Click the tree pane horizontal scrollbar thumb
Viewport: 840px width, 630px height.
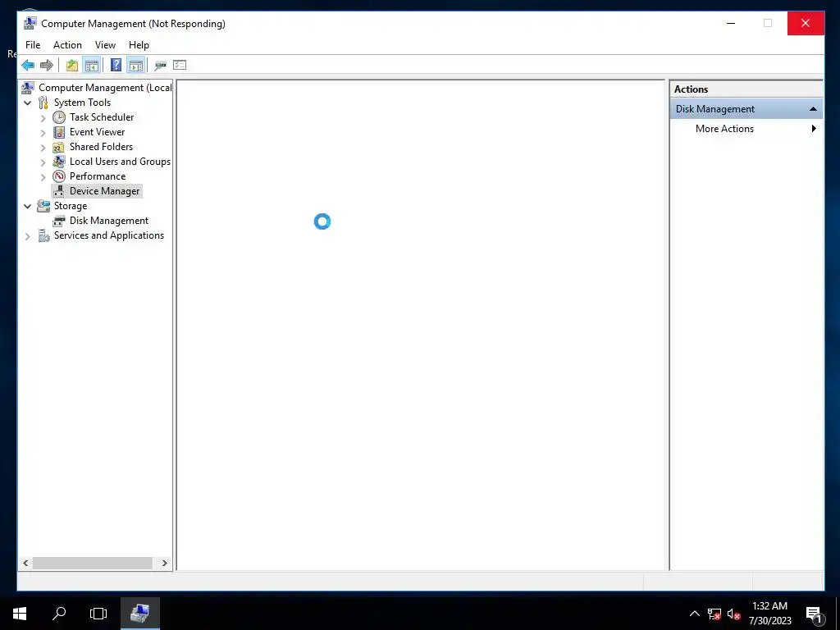tap(92, 563)
